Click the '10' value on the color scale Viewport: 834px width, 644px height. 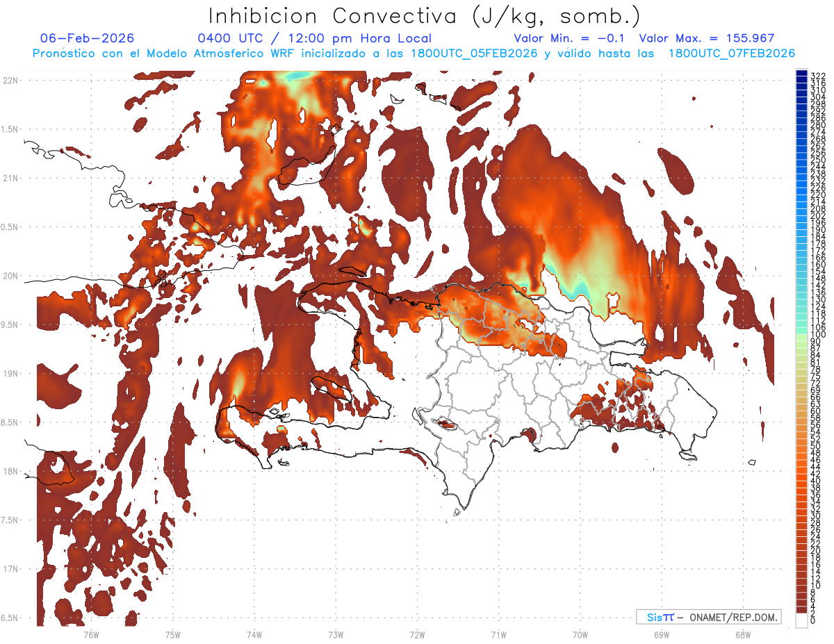[x=816, y=586]
